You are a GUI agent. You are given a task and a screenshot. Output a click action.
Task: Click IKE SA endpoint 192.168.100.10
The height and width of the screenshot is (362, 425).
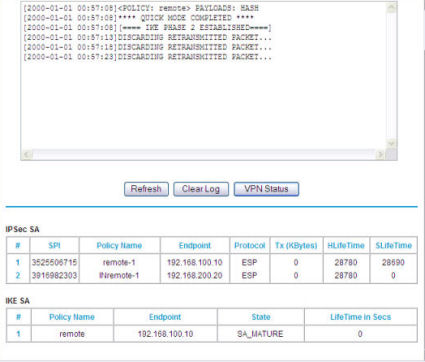click(165, 334)
